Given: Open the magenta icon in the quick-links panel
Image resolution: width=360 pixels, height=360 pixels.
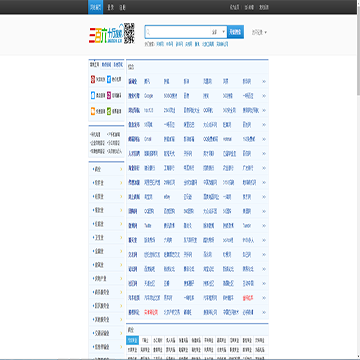Looking at the screenshot, I should point(109,95).
